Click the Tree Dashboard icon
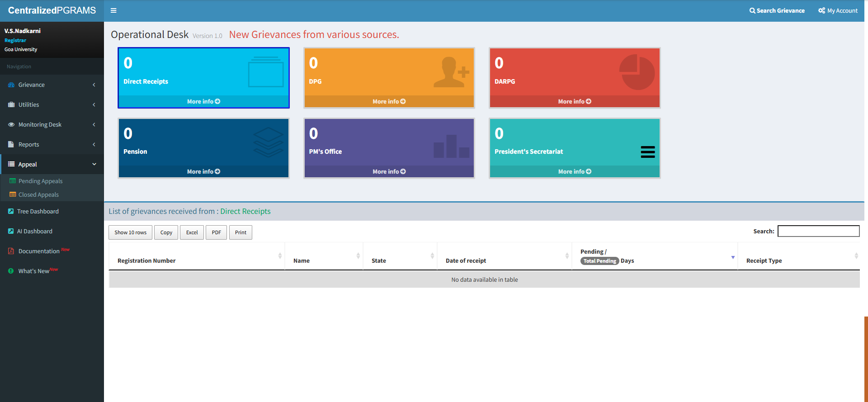 (11, 211)
